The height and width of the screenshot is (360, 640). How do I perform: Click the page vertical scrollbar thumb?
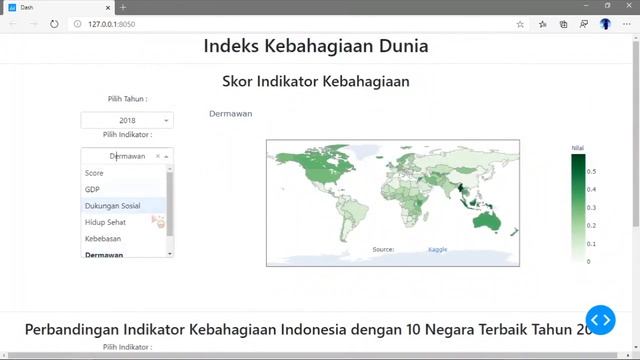(636, 133)
